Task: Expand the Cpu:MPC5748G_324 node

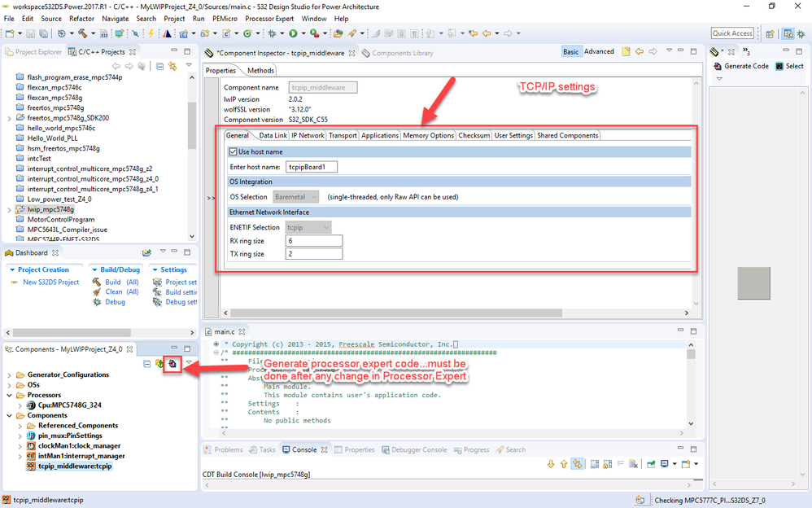Action: (x=20, y=405)
